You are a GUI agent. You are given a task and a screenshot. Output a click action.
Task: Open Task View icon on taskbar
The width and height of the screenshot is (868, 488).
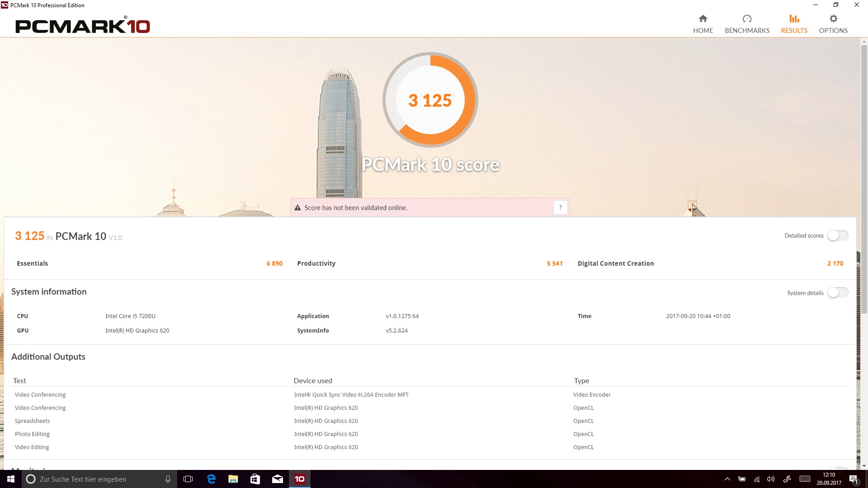pyautogui.click(x=188, y=479)
